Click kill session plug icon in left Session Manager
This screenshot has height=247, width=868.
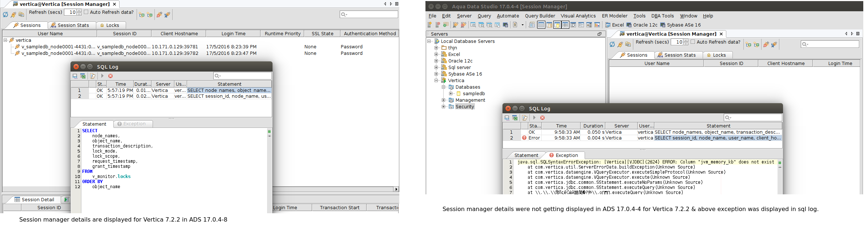(159, 15)
